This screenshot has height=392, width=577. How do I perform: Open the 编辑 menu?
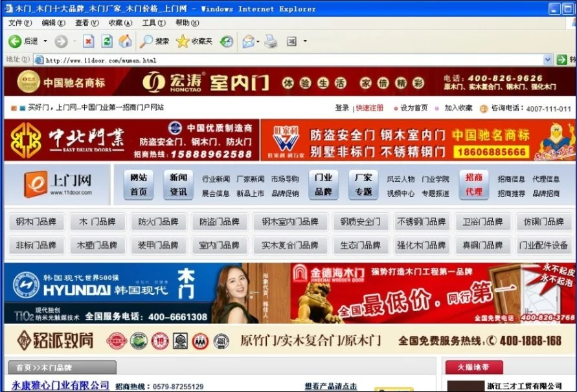53,23
